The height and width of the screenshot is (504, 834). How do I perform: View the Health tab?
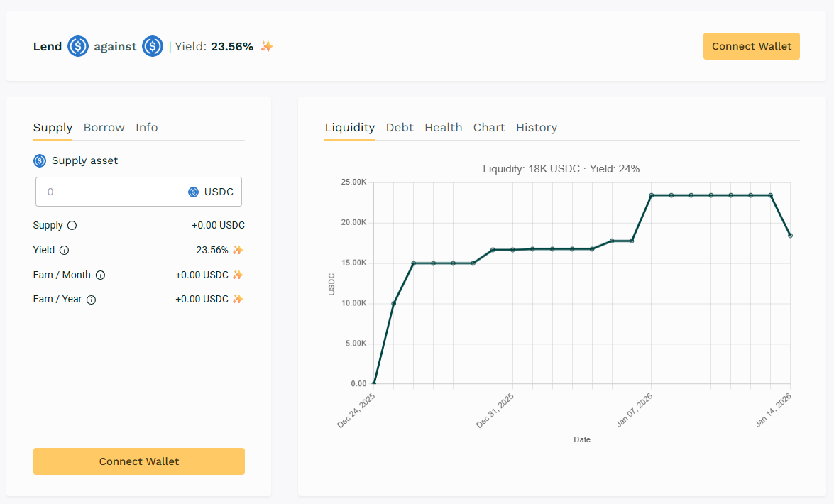coord(443,128)
